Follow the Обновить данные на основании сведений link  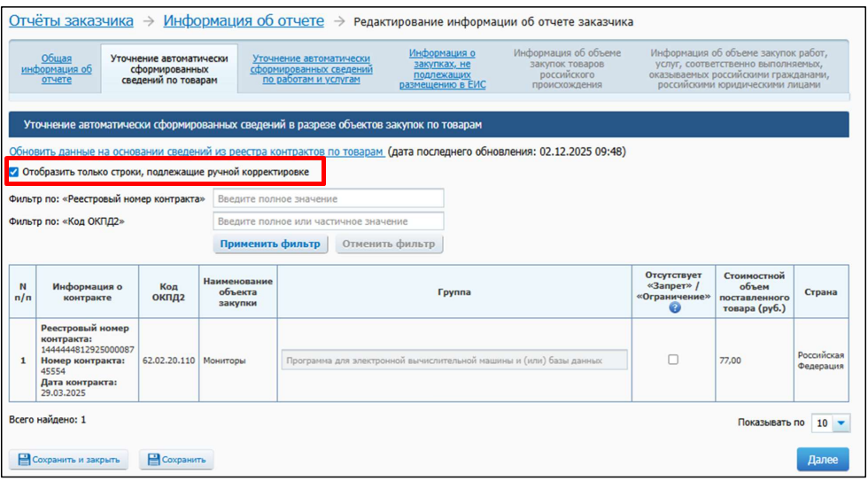[197, 152]
